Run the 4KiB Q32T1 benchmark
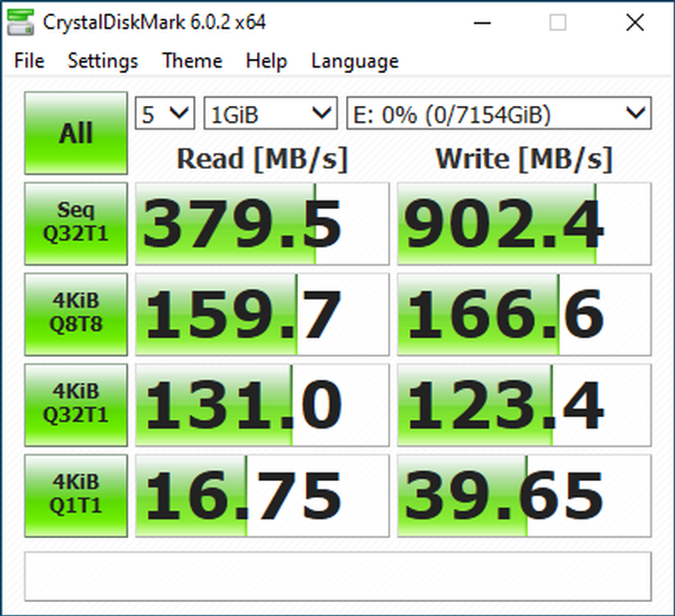The height and width of the screenshot is (616, 675). (76, 403)
